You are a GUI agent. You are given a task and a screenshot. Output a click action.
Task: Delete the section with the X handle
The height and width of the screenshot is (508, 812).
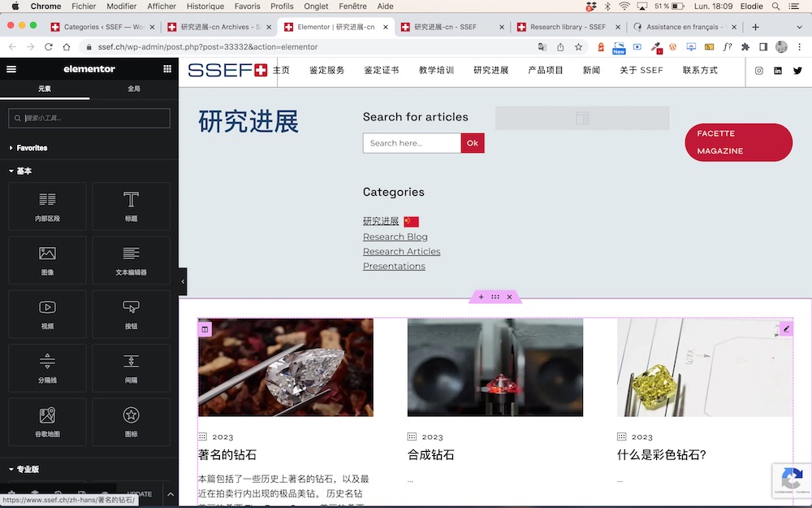[x=510, y=297]
